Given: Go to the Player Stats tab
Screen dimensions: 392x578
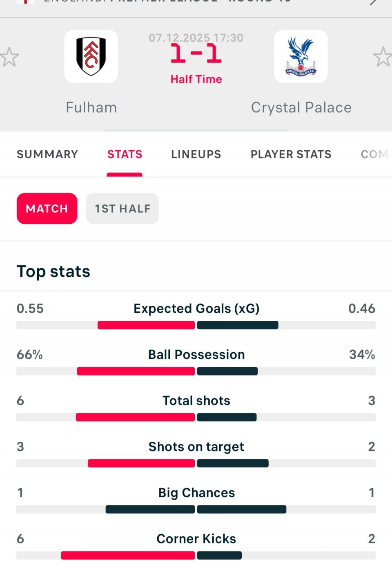Looking at the screenshot, I should pyautogui.click(x=291, y=154).
